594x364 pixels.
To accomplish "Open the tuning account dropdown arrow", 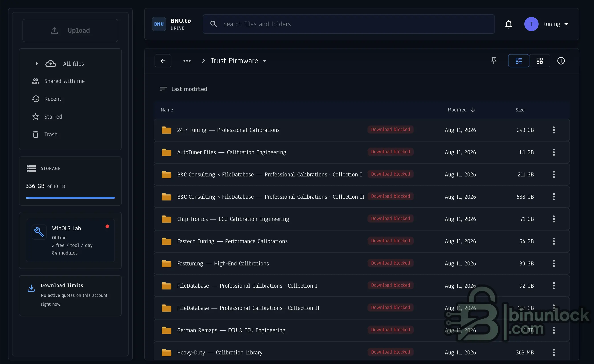I will [x=566, y=24].
